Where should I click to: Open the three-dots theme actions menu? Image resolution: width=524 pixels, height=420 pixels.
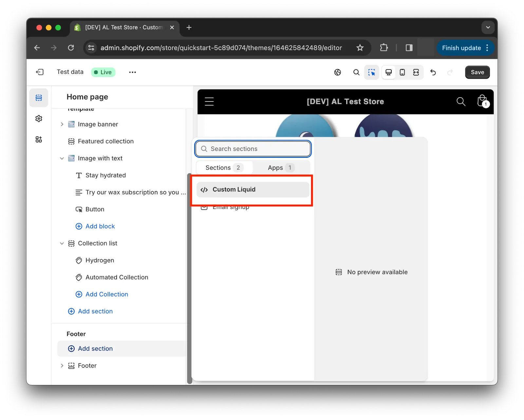132,72
